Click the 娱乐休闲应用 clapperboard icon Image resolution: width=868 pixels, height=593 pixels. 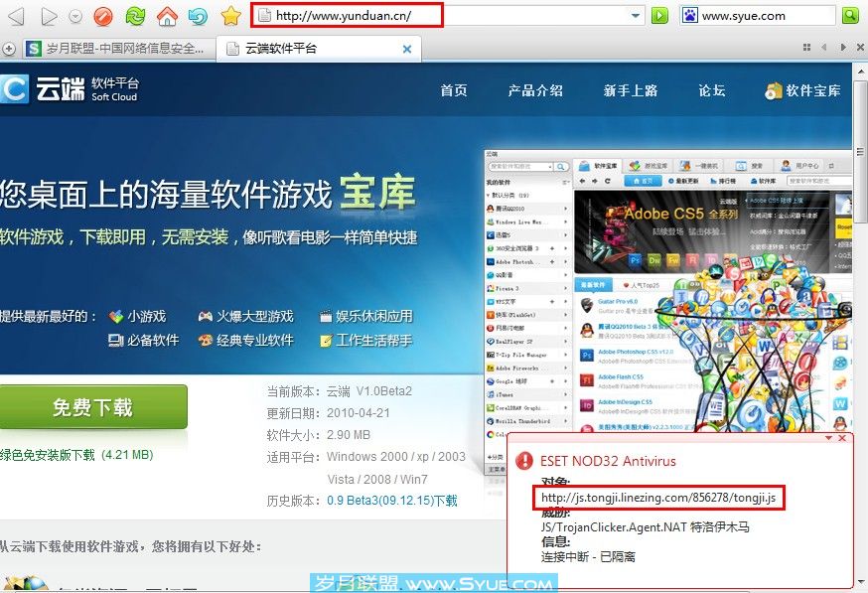click(x=326, y=317)
